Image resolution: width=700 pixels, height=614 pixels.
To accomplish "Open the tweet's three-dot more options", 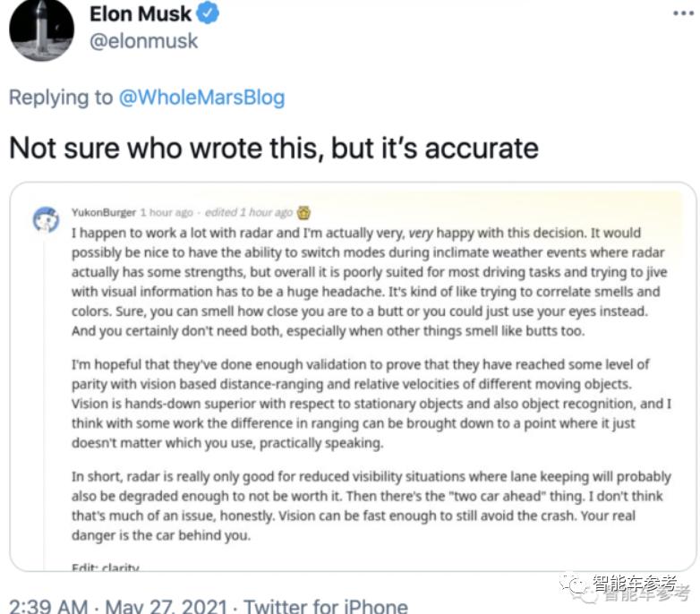I will (x=683, y=13).
